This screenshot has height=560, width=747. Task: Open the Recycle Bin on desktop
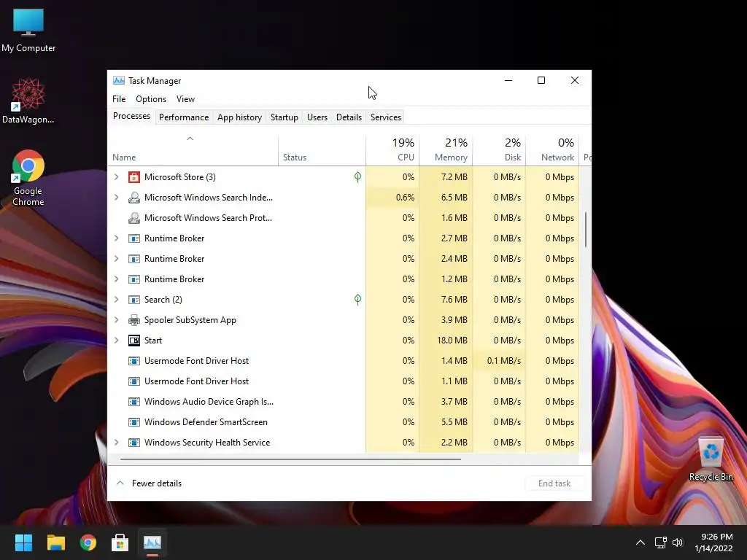711,459
